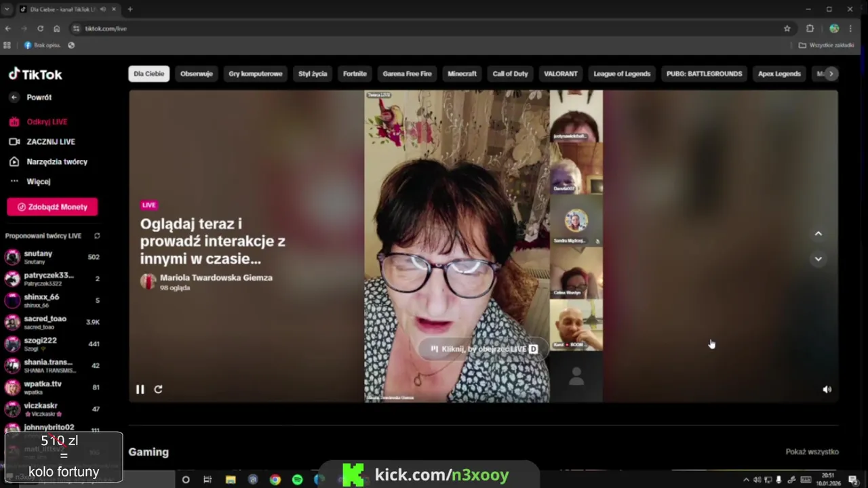This screenshot has height=488, width=868.
Task: Open sacred_toao live creator
Action: (52, 322)
